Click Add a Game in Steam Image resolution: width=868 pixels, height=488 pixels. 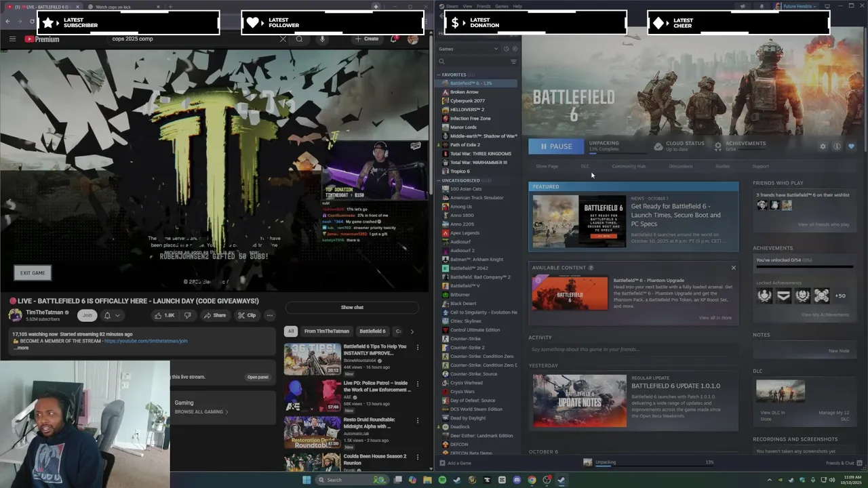(455, 463)
